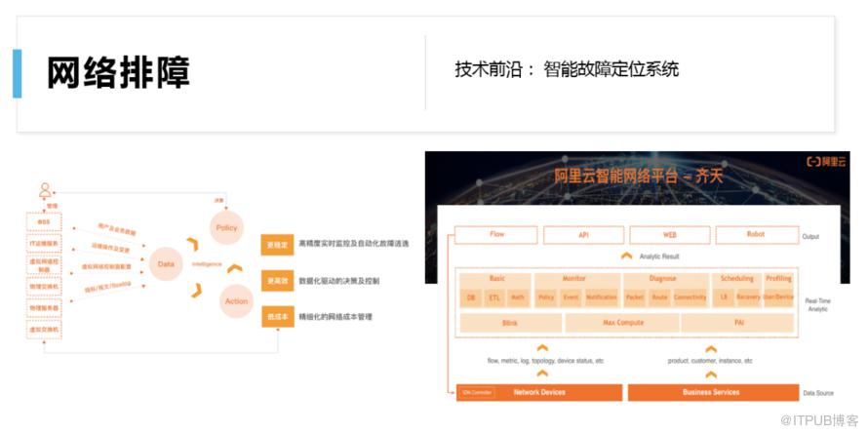
Task: Click the PAI engine block
Action: pyautogui.click(x=738, y=323)
